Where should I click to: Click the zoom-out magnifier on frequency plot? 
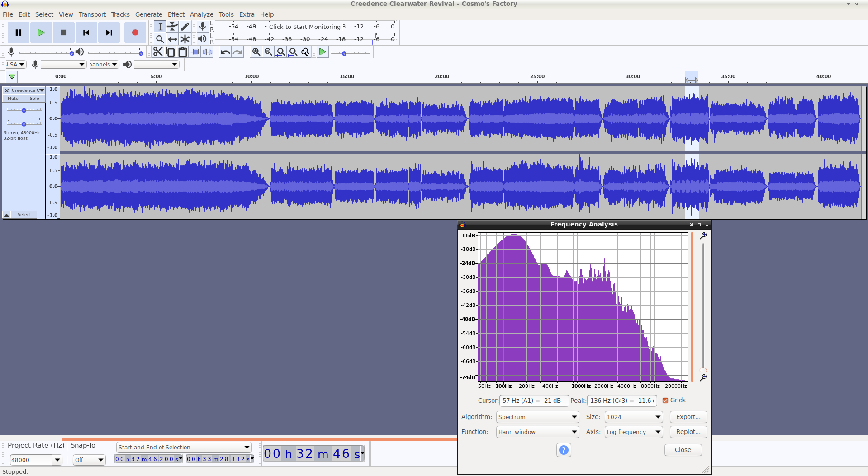pyautogui.click(x=703, y=377)
